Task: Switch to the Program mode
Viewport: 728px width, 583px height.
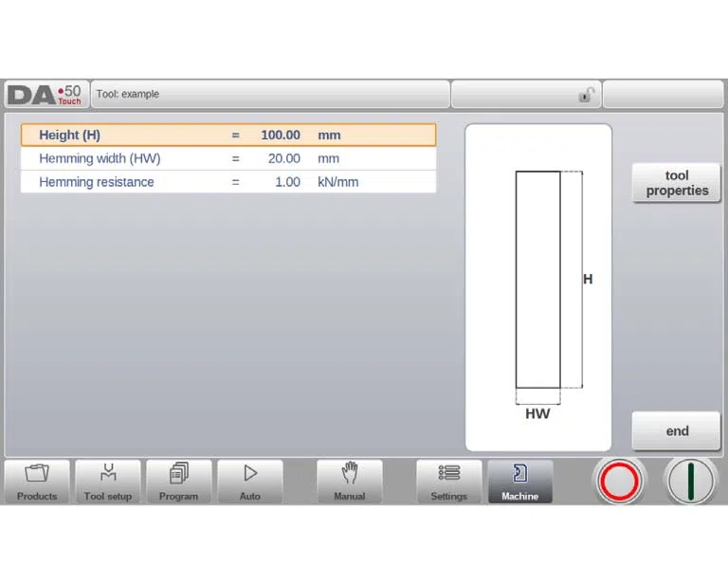Action: point(179,482)
